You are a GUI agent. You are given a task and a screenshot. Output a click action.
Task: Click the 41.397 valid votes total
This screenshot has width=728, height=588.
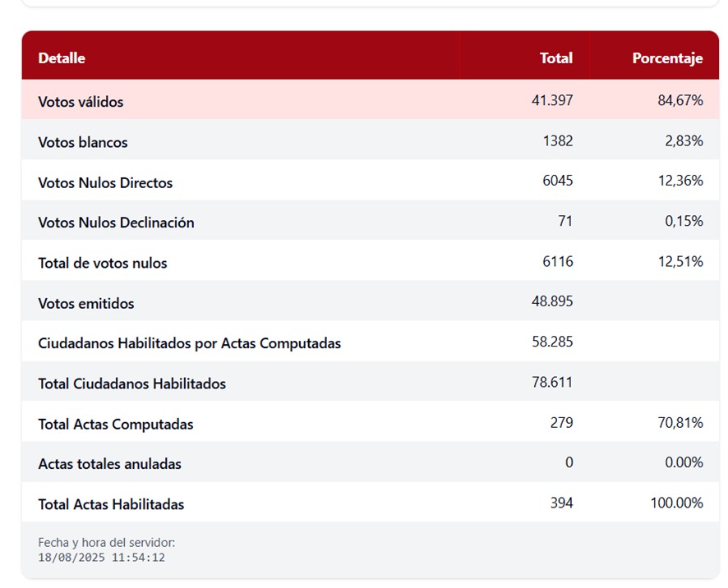[552, 100]
